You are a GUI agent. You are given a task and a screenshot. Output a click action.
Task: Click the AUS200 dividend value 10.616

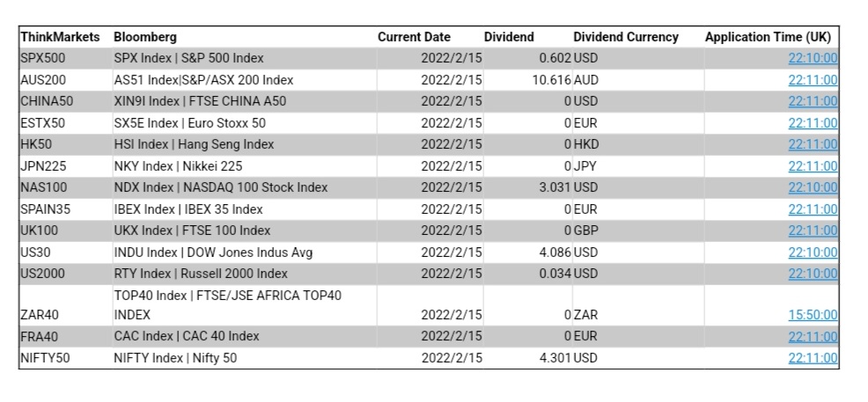(551, 80)
